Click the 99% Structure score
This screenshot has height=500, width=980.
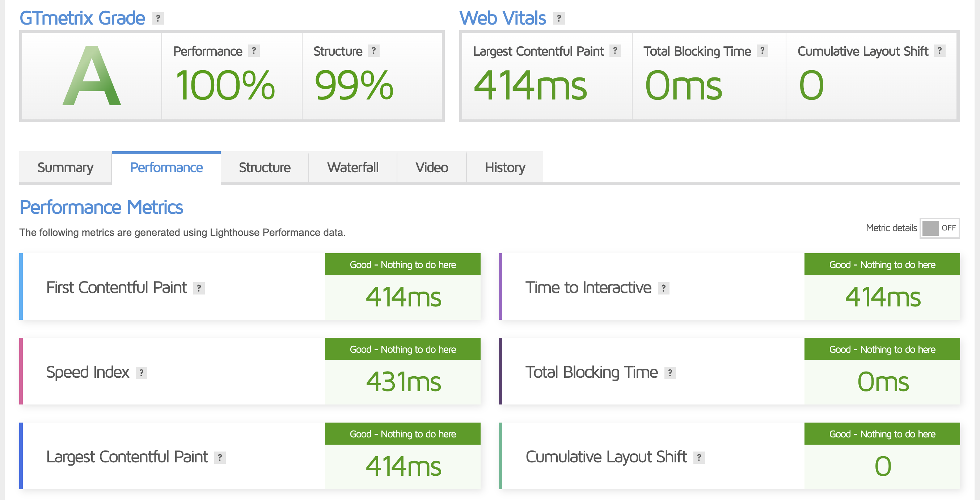[354, 85]
